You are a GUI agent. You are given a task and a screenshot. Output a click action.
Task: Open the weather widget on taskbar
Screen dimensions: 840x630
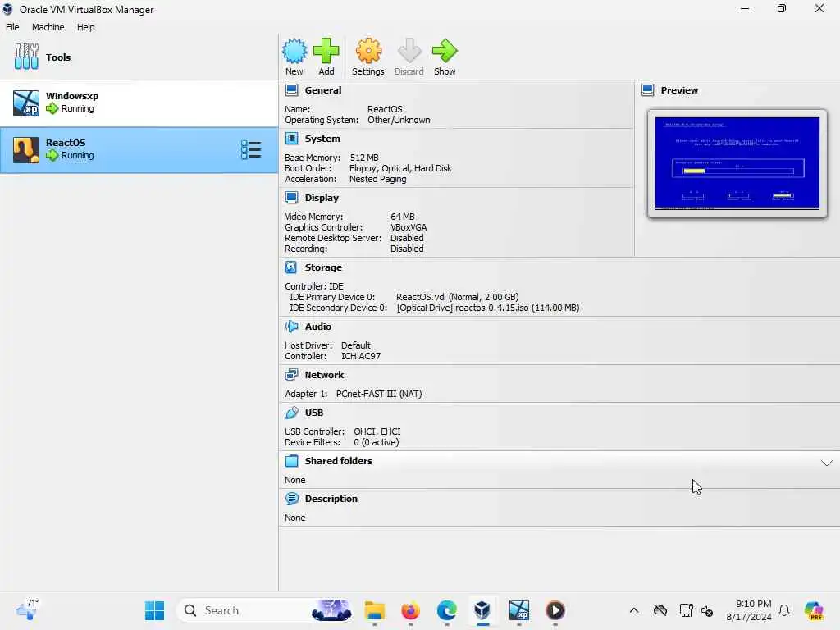point(27,610)
